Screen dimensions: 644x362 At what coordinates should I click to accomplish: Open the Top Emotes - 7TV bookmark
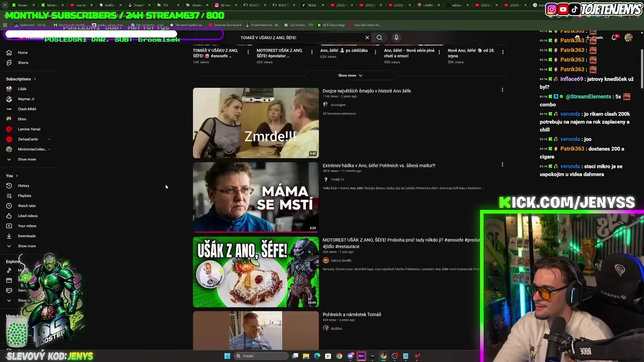299,25
